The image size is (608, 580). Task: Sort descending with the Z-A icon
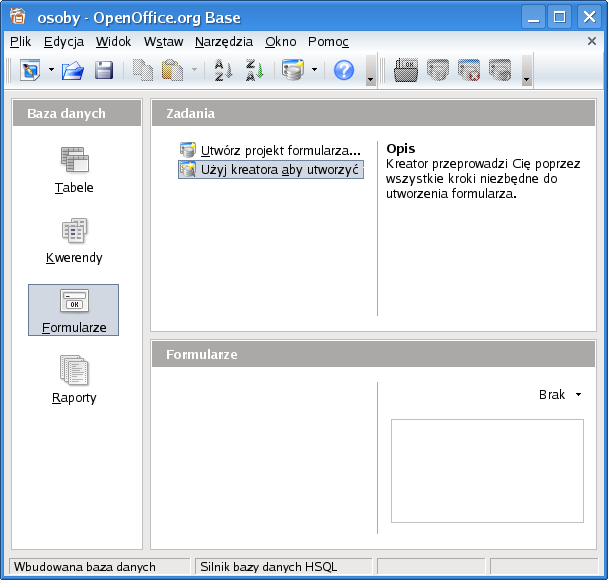point(254,70)
